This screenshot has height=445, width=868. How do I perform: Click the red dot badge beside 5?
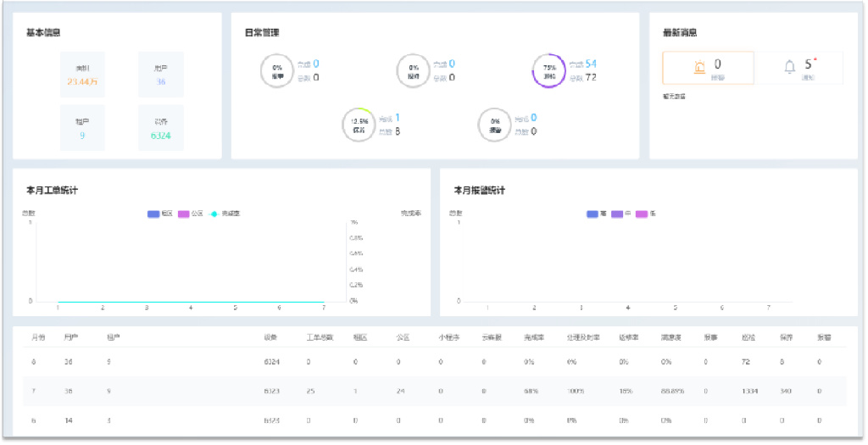(815, 59)
